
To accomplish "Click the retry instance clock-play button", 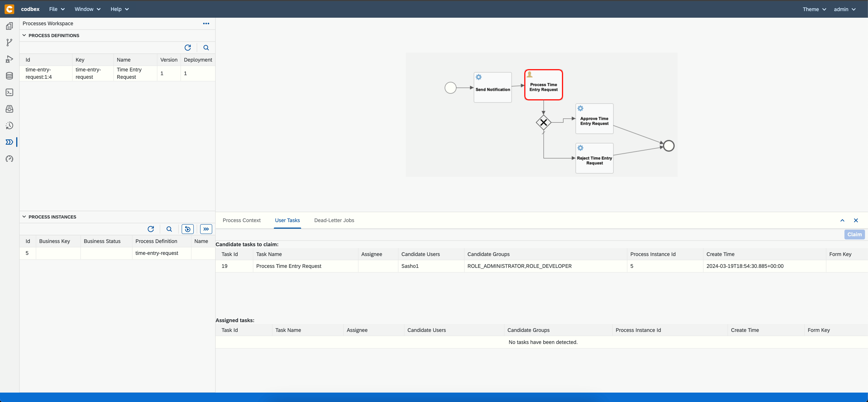I will pyautogui.click(x=188, y=229).
